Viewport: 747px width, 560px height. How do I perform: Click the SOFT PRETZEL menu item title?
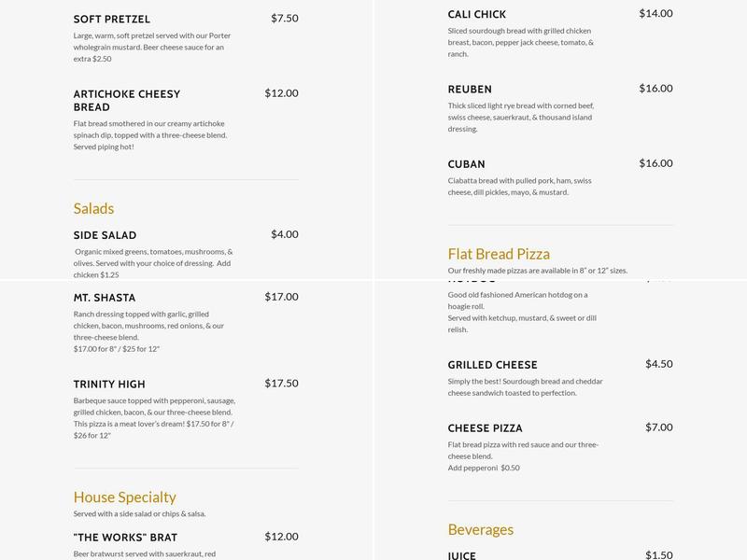tap(111, 19)
